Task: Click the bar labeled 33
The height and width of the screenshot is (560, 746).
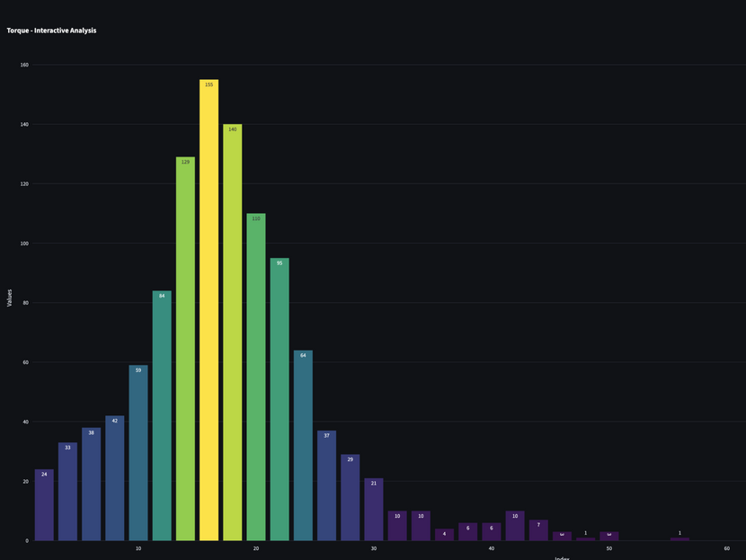Action: [x=67, y=492]
